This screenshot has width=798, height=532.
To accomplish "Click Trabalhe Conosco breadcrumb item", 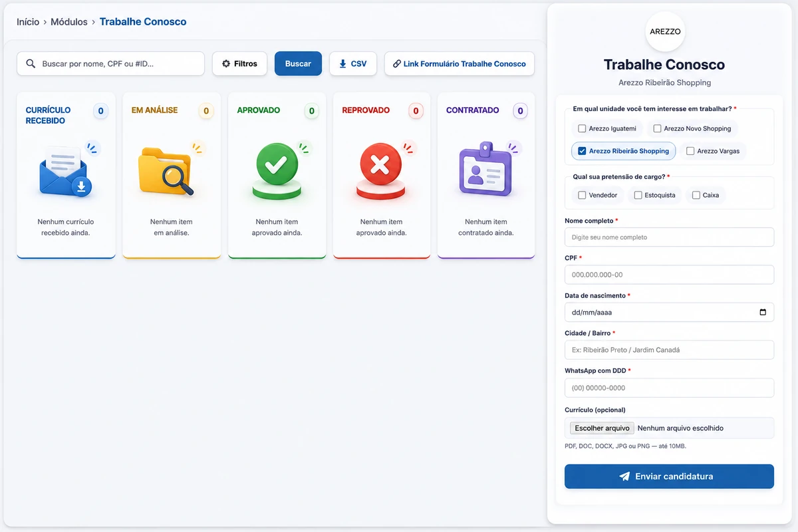I will click(x=143, y=22).
